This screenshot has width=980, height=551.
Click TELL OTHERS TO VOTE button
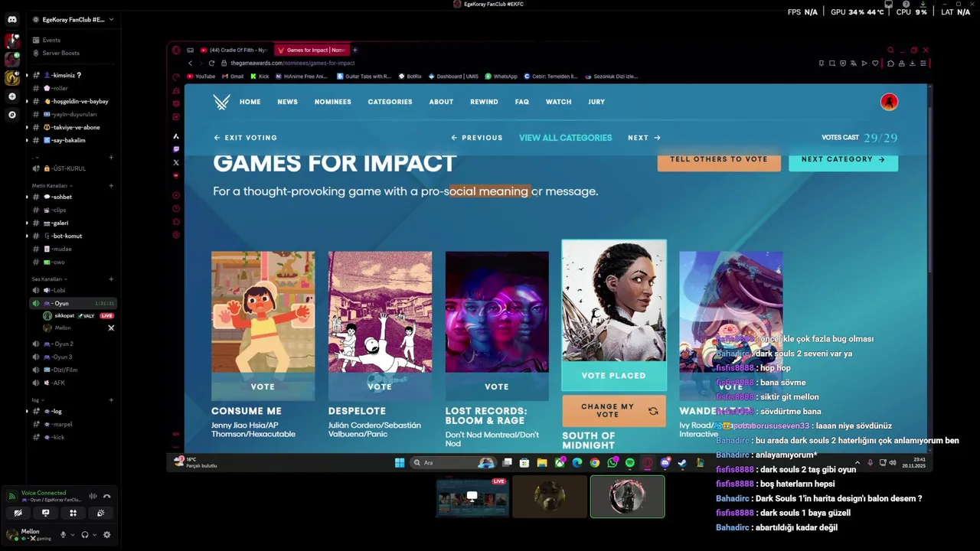(719, 161)
